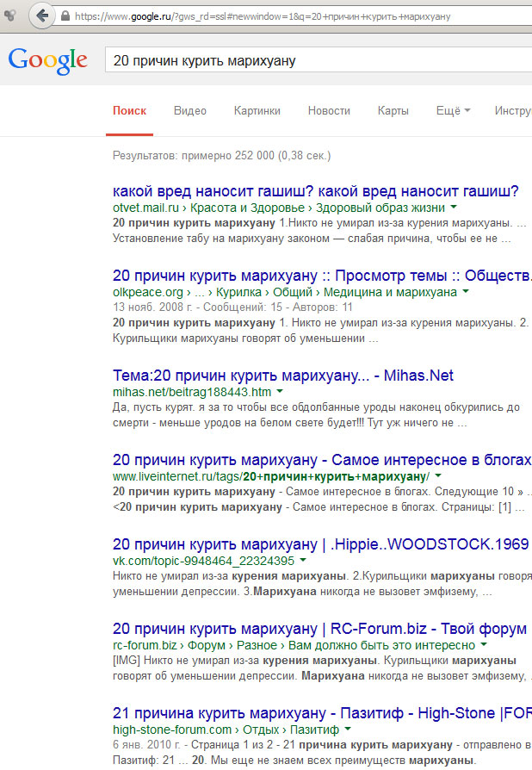Click the otvet.mail.ru green URL text
Viewport: 532px width, 770px height.
coord(145,208)
